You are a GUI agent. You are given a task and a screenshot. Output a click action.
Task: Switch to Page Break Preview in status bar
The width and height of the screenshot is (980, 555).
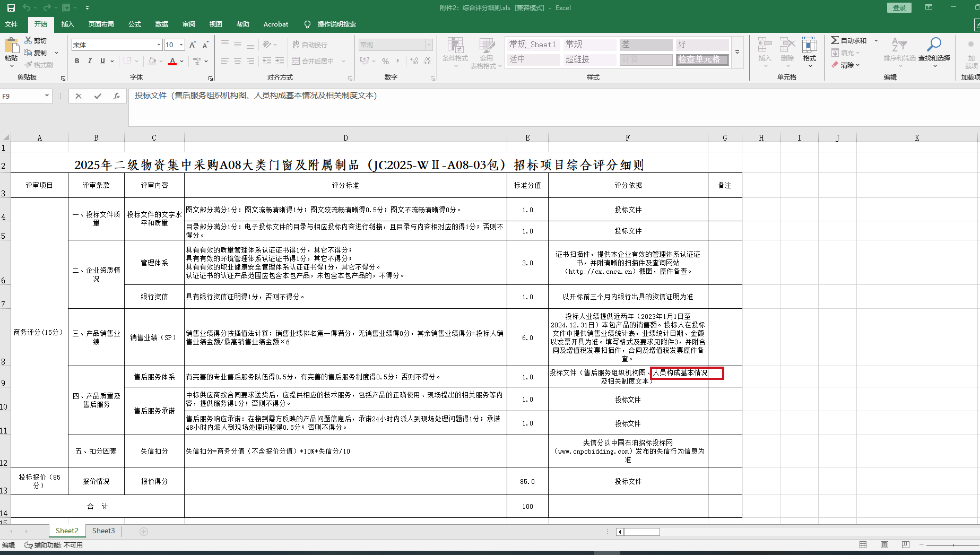(x=906, y=545)
